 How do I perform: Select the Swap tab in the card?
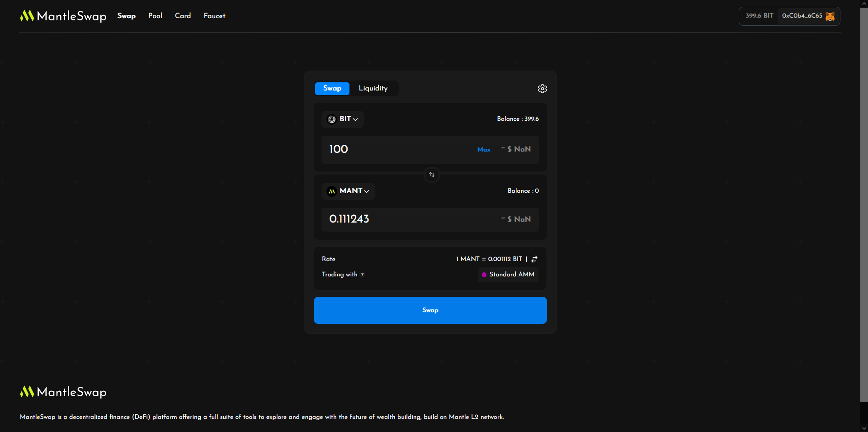[332, 88]
